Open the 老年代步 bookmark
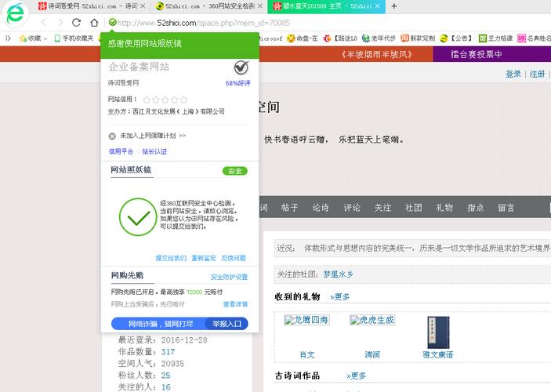 click(x=379, y=38)
